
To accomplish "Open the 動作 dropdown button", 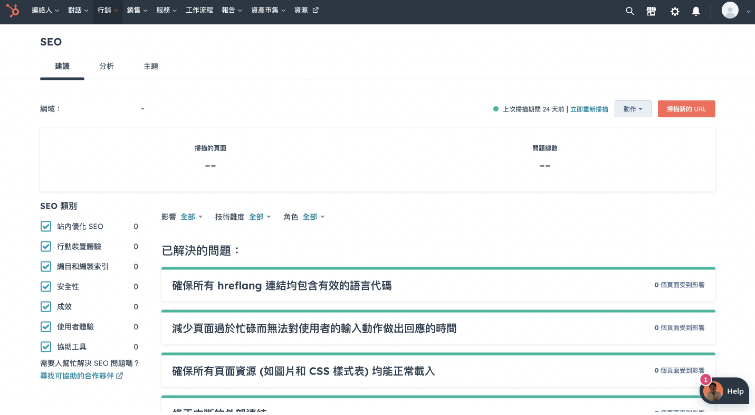I will 633,108.
